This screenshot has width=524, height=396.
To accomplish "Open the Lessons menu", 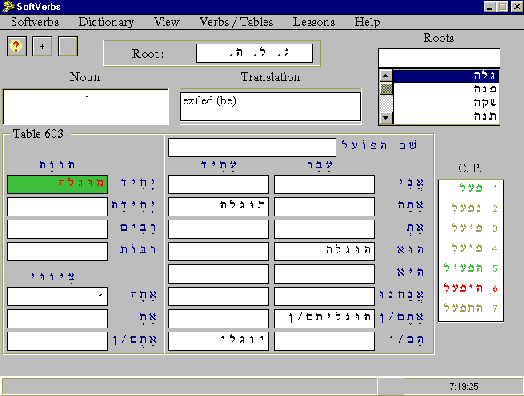I will tap(314, 22).
